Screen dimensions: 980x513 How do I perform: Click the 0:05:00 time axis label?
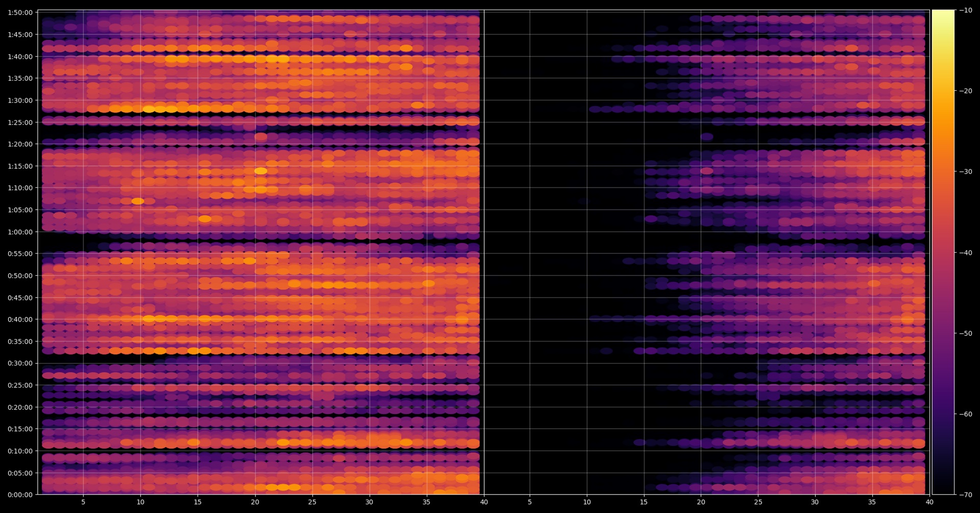[x=20, y=473]
